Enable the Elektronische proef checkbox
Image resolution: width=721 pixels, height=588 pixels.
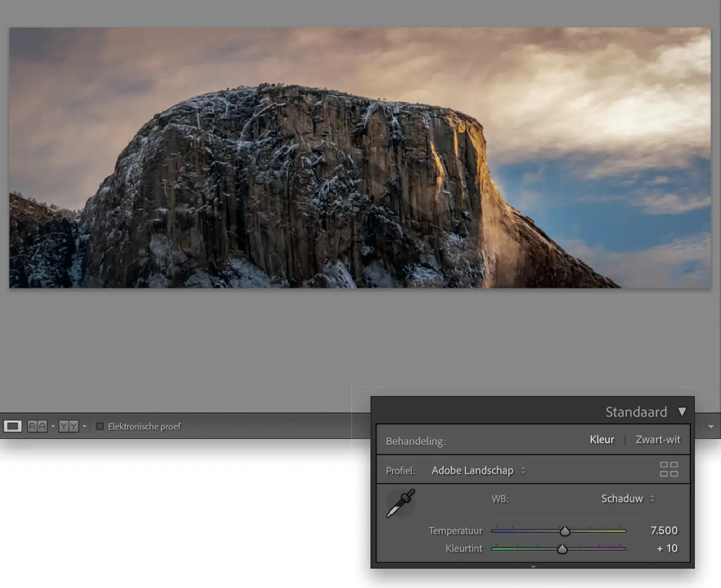pyautogui.click(x=100, y=426)
